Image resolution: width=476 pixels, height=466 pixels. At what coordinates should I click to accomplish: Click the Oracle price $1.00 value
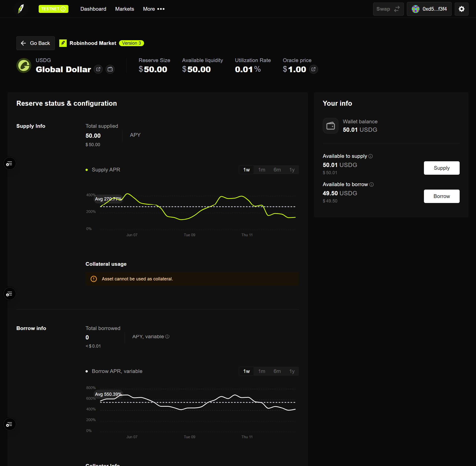pos(295,69)
